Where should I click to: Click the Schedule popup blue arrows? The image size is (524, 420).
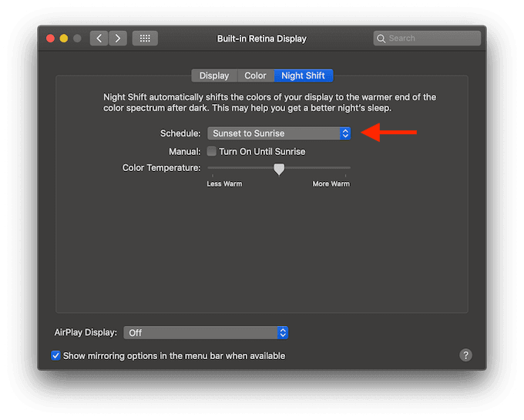pos(345,133)
